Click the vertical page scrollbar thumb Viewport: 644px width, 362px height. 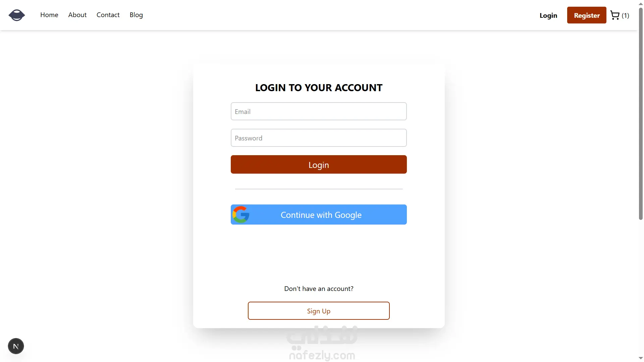(x=641, y=114)
